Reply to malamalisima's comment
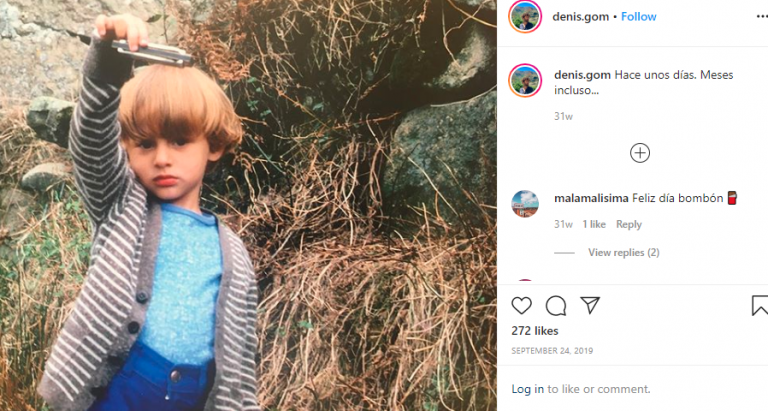The image size is (768, 411). point(629,224)
